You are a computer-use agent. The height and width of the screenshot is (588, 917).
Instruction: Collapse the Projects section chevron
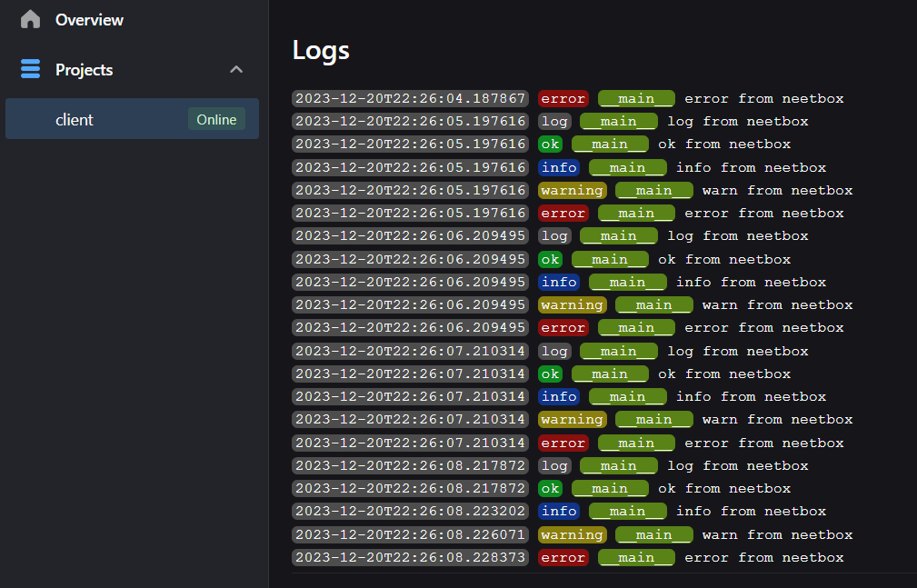coord(236,70)
